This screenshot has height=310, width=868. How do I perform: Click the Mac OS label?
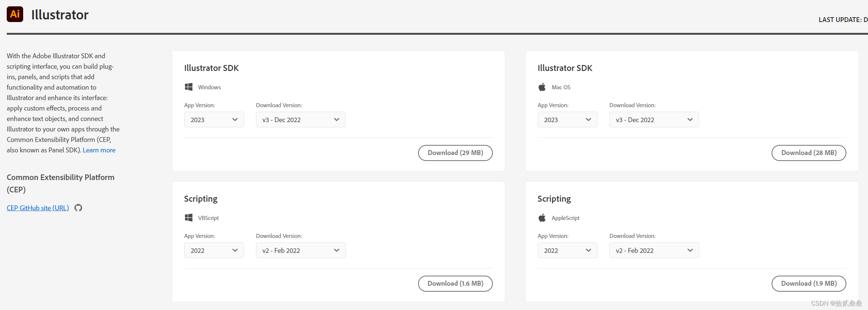(561, 87)
